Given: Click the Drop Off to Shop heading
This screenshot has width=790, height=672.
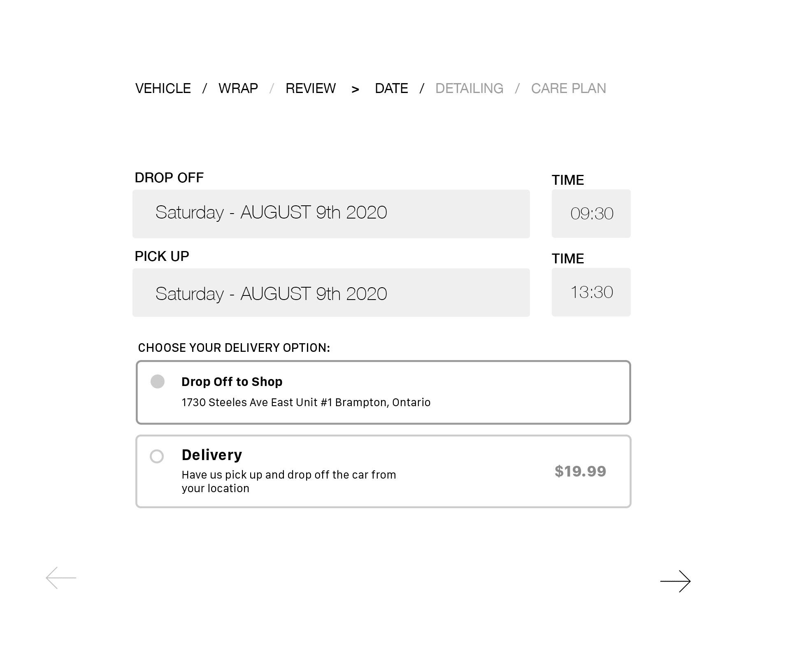Looking at the screenshot, I should pos(232,382).
